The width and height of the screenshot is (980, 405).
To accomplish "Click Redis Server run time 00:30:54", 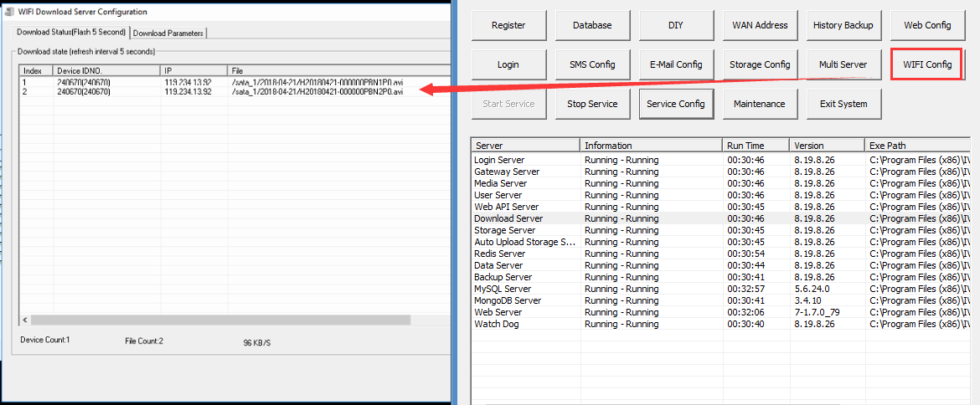I will pyautogui.click(x=745, y=254).
